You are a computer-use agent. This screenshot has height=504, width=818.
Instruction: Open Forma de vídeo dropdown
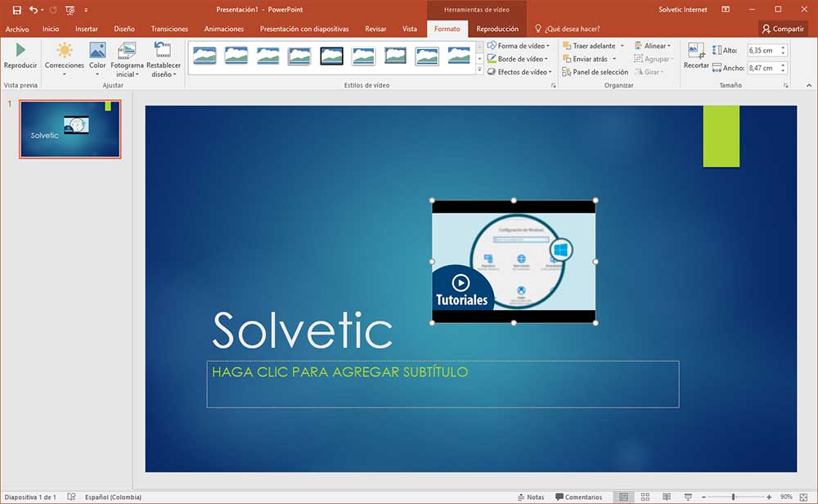[x=519, y=45]
